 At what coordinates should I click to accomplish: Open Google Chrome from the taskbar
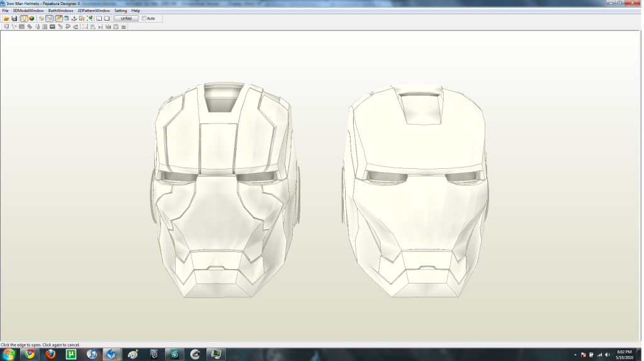(x=30, y=354)
